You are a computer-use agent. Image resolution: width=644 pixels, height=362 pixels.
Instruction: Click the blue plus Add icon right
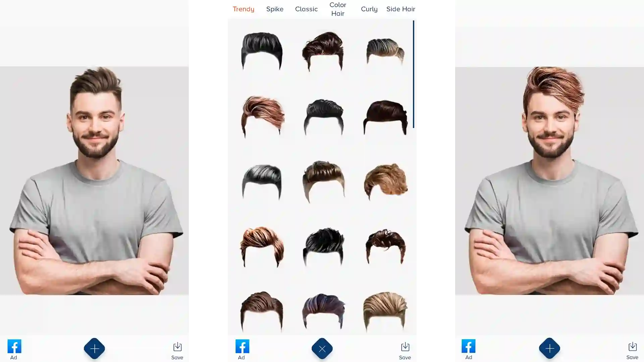coord(550,348)
